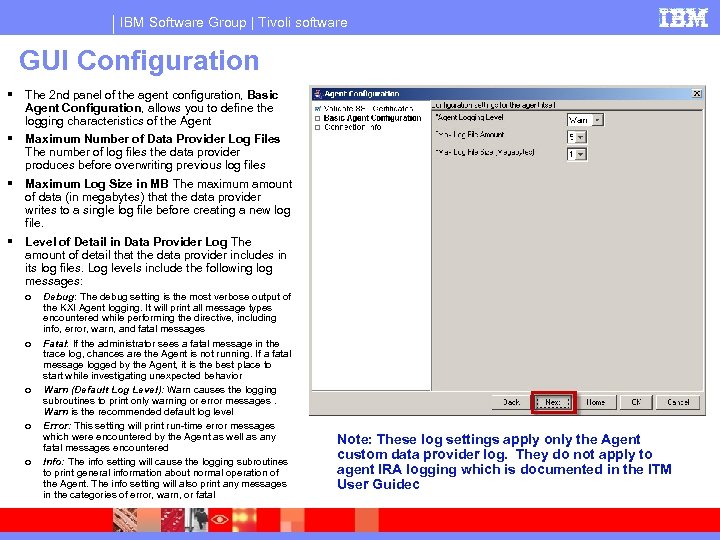This screenshot has height=540, width=720.
Task: Click the blue Note text below the dialog
Action: coord(504,461)
